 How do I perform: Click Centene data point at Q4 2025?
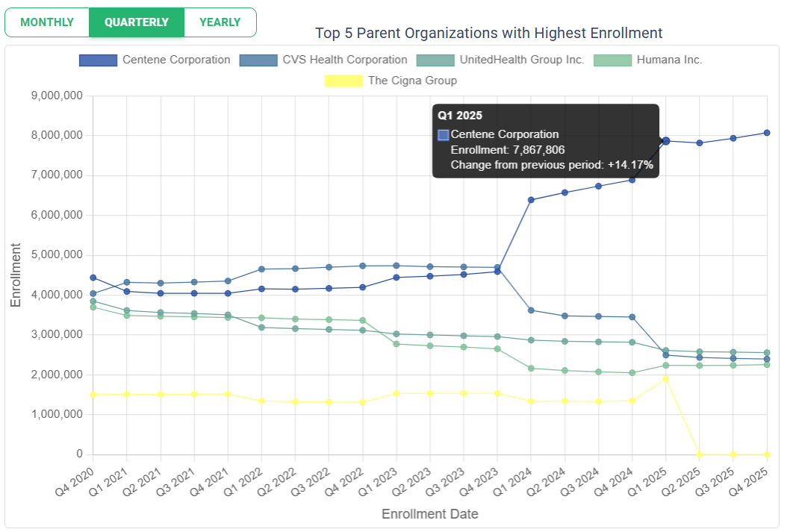pos(767,133)
